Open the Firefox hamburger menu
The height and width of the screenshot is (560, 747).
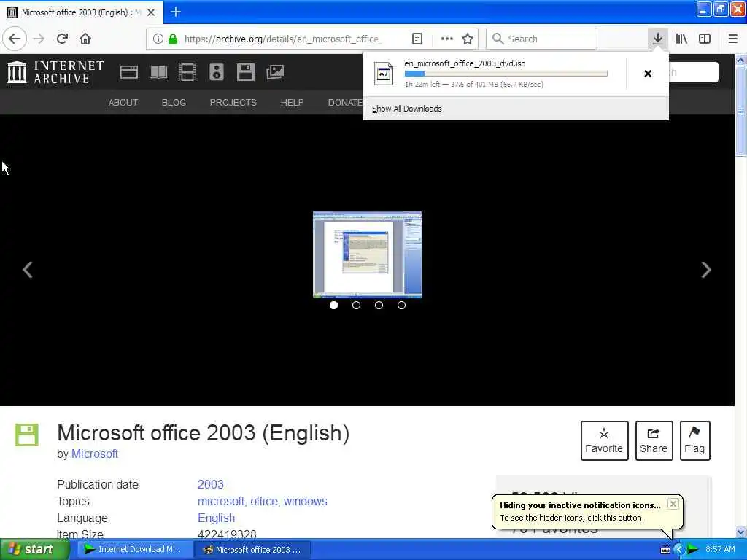point(732,39)
